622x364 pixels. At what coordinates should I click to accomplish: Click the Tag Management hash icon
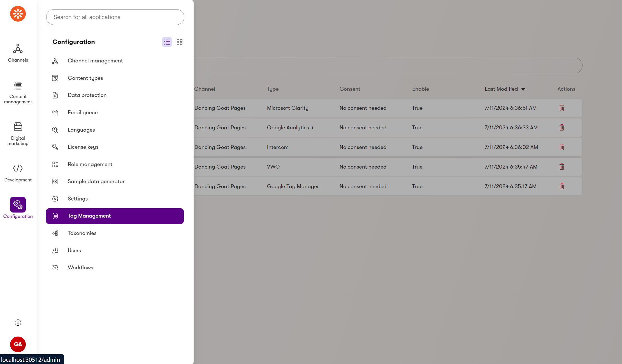[x=55, y=216]
